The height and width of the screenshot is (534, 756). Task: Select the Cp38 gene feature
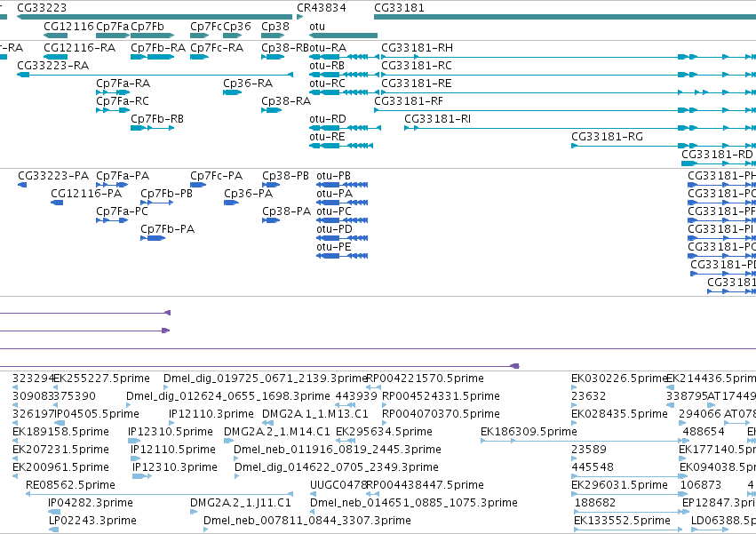[x=273, y=36]
